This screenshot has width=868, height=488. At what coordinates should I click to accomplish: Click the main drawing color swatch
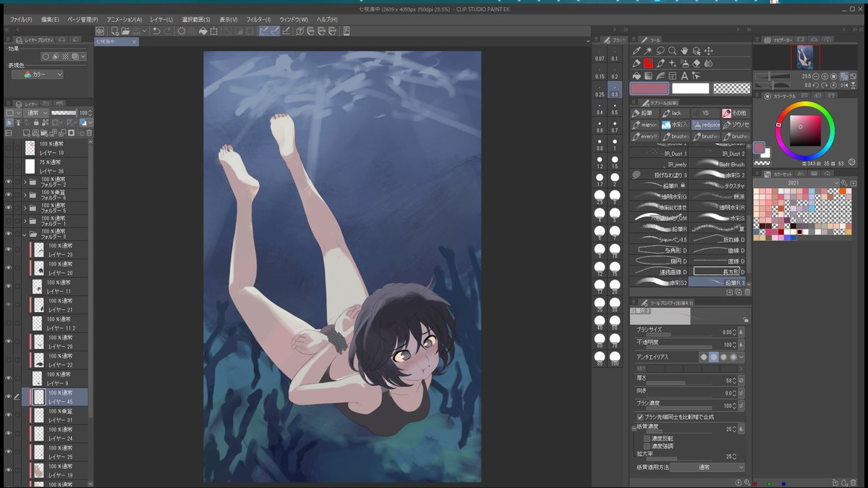(649, 88)
